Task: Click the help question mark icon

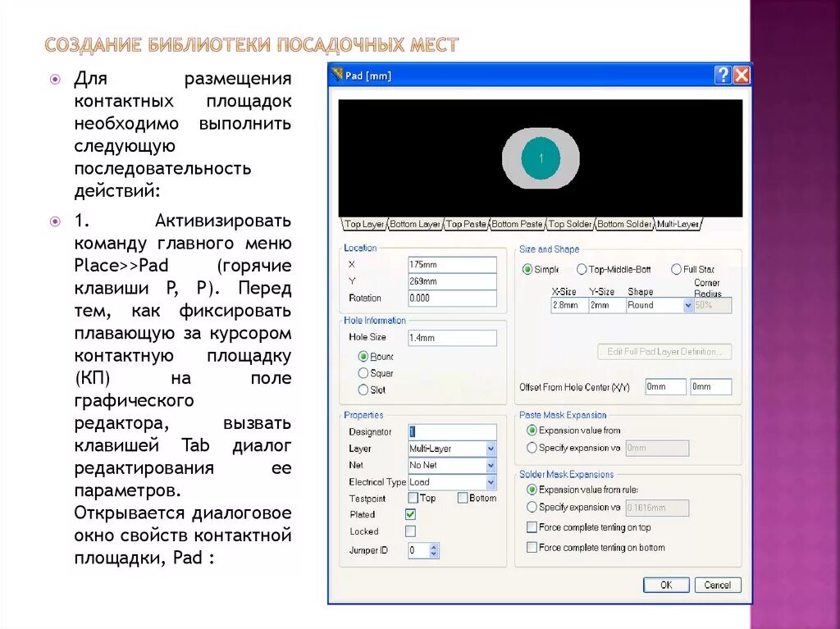Action: pos(721,75)
